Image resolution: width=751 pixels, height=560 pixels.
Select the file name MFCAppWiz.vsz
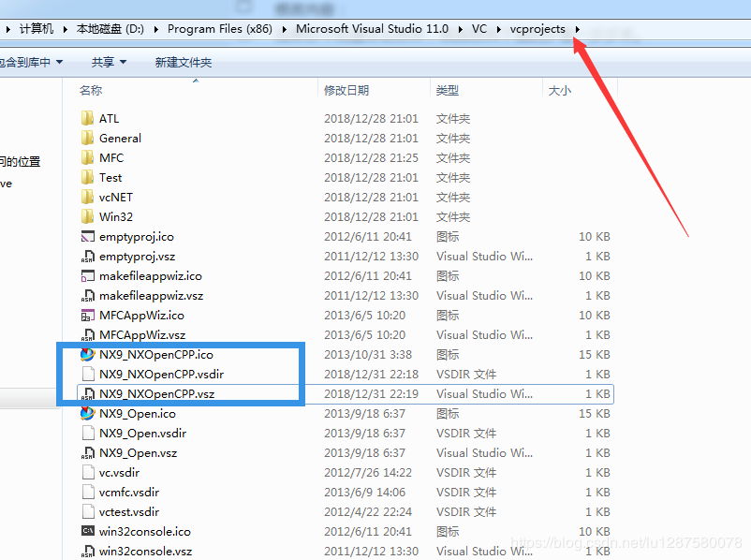(x=142, y=335)
